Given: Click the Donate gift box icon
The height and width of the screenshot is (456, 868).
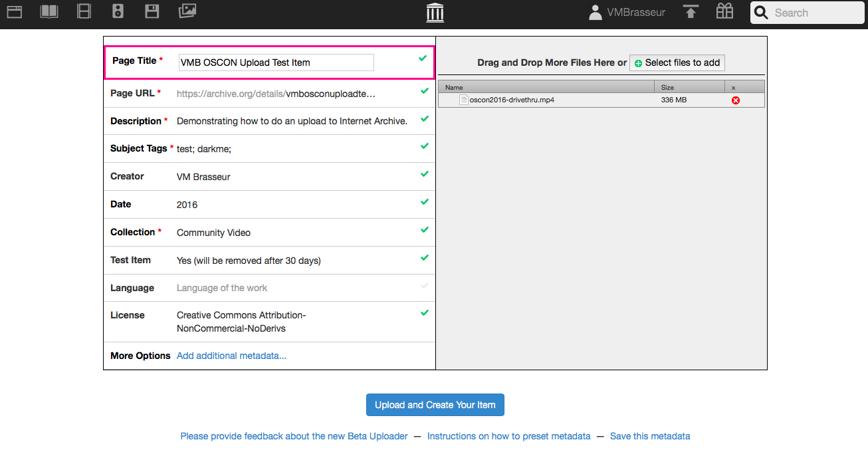Looking at the screenshot, I should [x=724, y=11].
